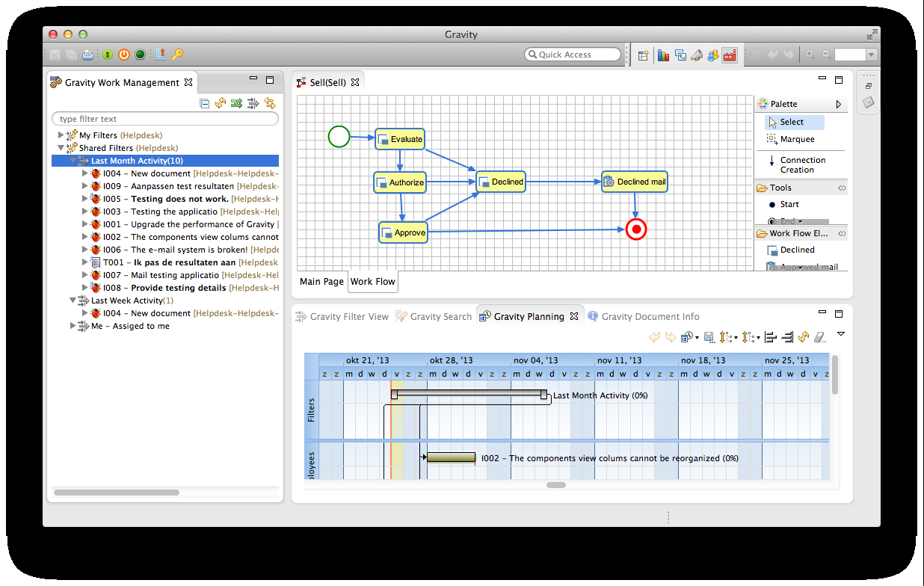Click the Gantt chart vertical scrollbar
924x586 pixels.
tap(835, 374)
